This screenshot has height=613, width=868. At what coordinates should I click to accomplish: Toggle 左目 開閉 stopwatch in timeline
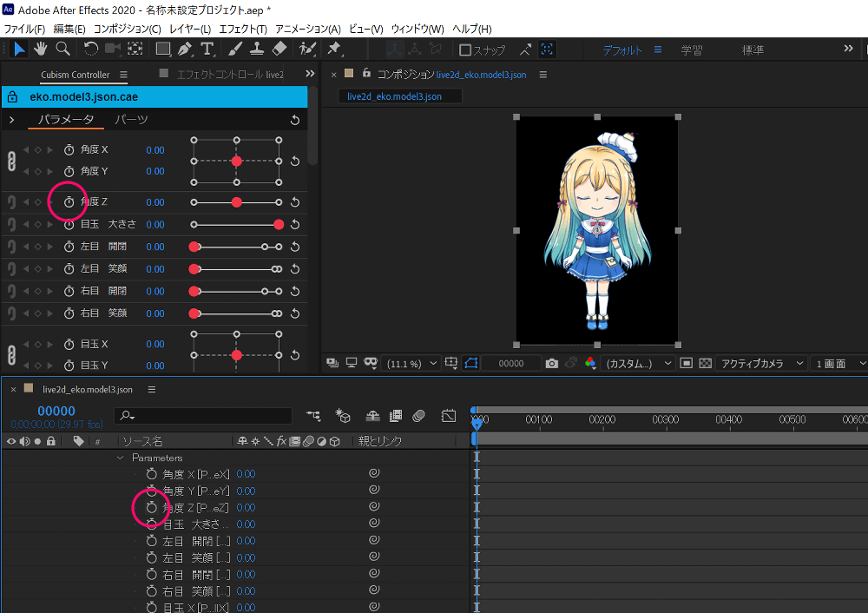tap(152, 540)
